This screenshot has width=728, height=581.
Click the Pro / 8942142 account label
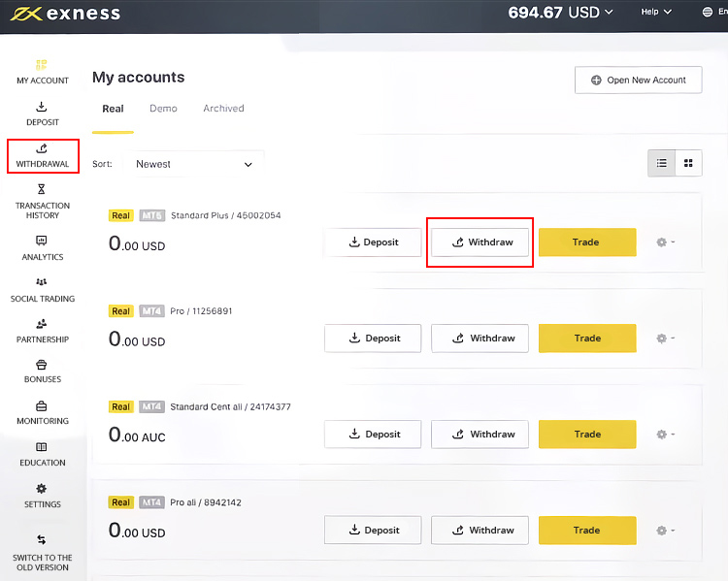pyautogui.click(x=206, y=502)
